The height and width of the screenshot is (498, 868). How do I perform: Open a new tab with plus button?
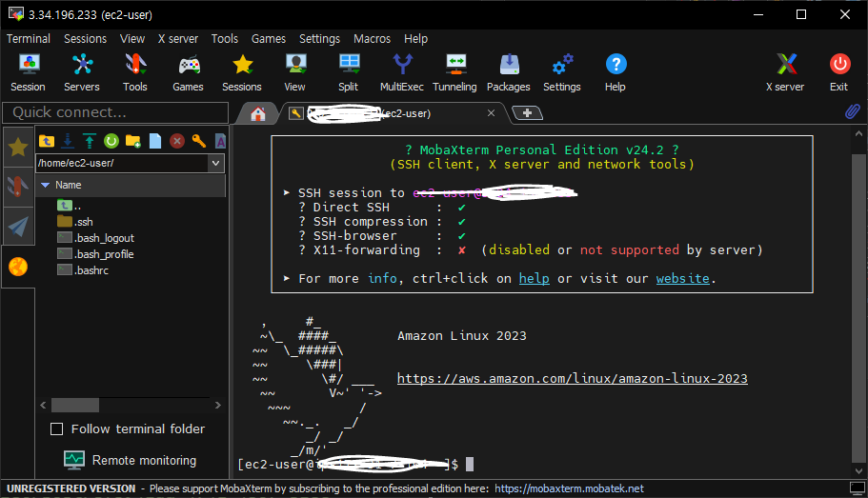click(x=527, y=113)
